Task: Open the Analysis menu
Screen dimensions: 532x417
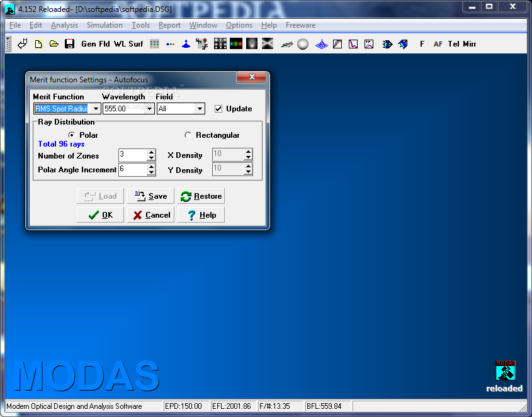Action: [x=64, y=25]
